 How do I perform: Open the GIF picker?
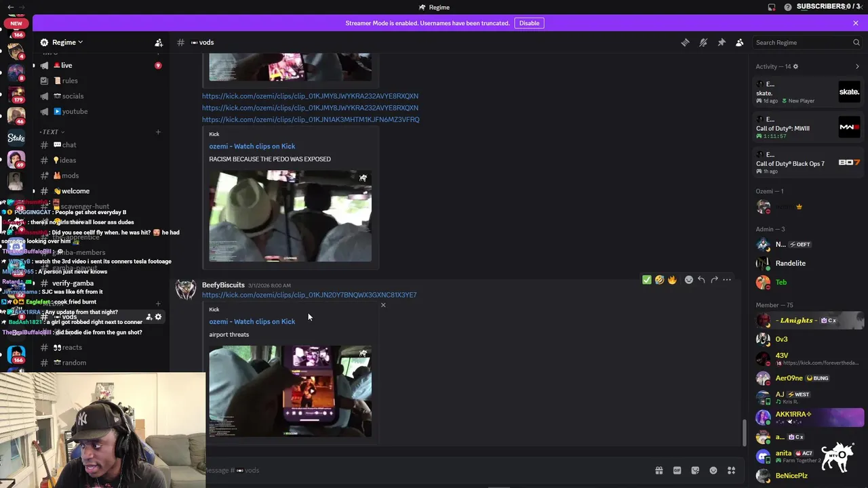pos(677,470)
